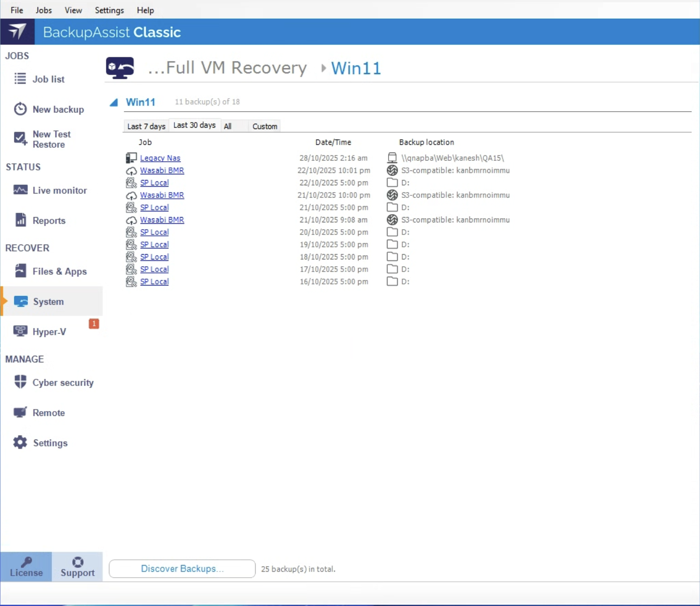Screen dimensions: 700x606
Task: Switch to Last 7 days tab
Action: (146, 126)
